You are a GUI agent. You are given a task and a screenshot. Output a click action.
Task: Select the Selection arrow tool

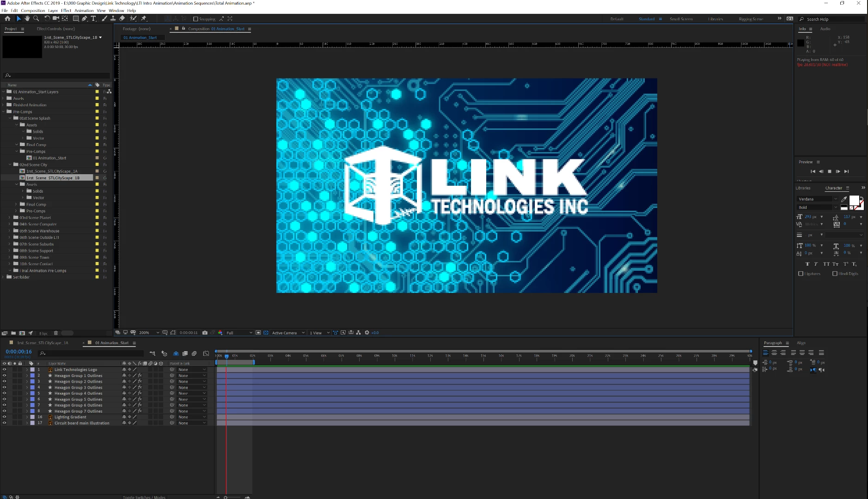pos(18,18)
